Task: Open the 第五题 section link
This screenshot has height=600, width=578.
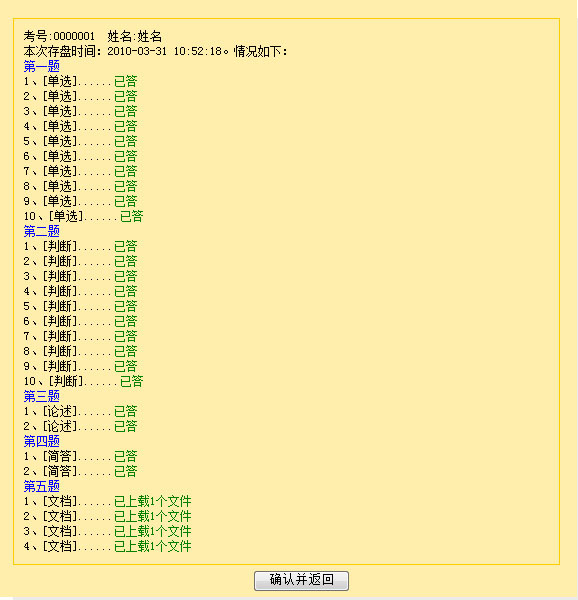Action: (42, 486)
